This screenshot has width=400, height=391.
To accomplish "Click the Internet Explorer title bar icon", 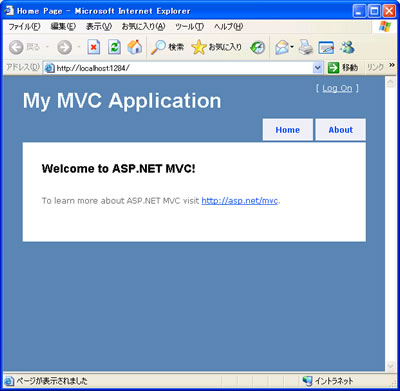I will (x=9, y=11).
